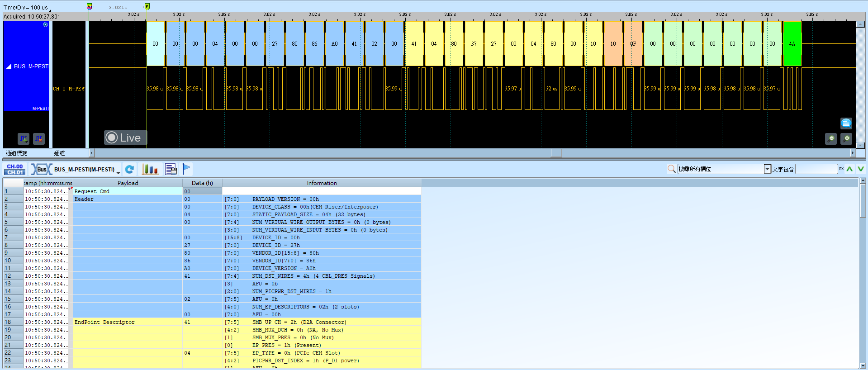
Task: Click the DEVICE_VERSION = A0h entry
Action: pos(284,268)
